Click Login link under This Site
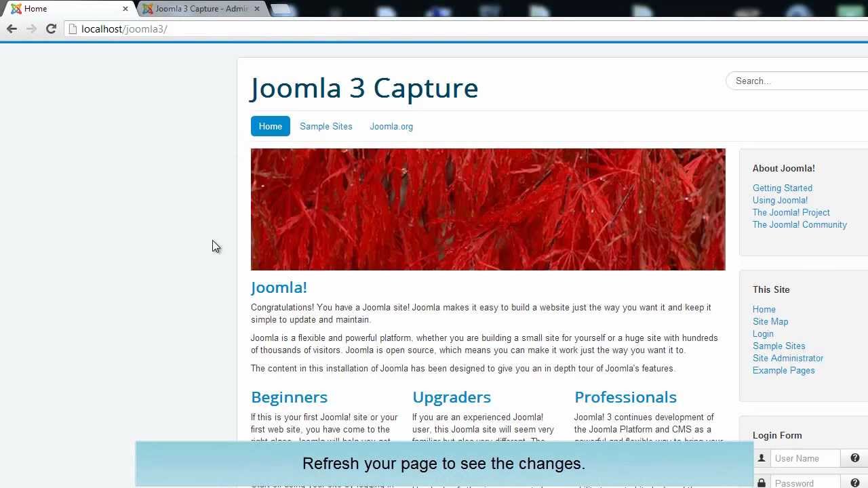This screenshot has height=488, width=868. point(763,333)
